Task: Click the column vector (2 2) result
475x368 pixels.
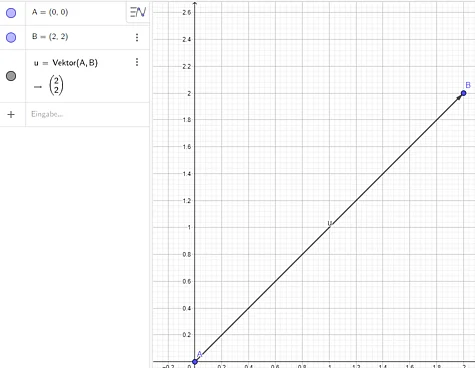Action: click(x=56, y=85)
